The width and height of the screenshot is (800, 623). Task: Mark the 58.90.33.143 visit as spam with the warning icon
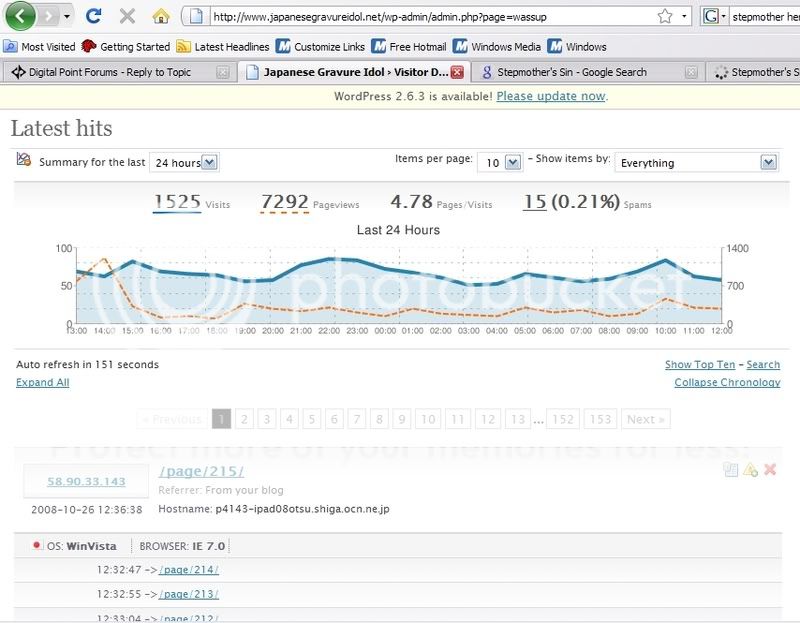coord(750,469)
